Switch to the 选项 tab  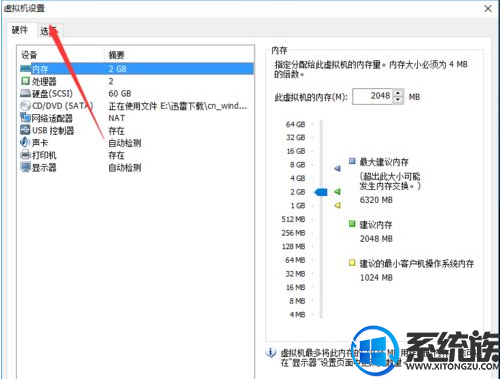point(49,31)
